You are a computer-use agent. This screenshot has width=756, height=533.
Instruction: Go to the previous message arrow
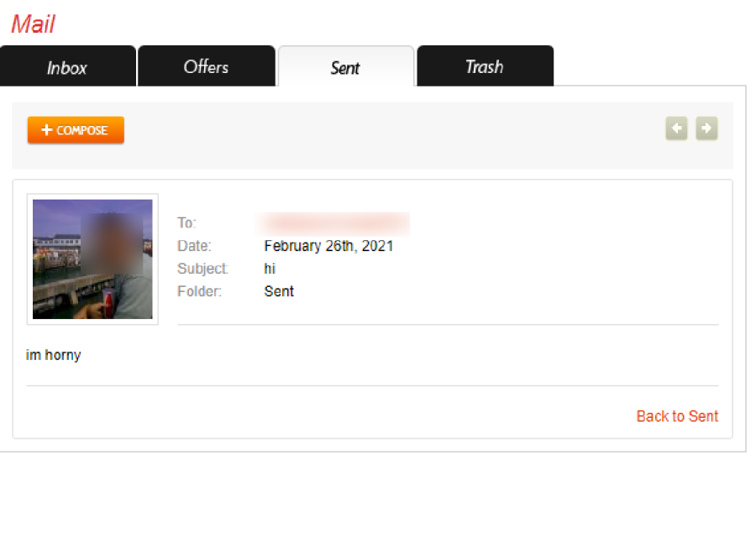[676, 128]
